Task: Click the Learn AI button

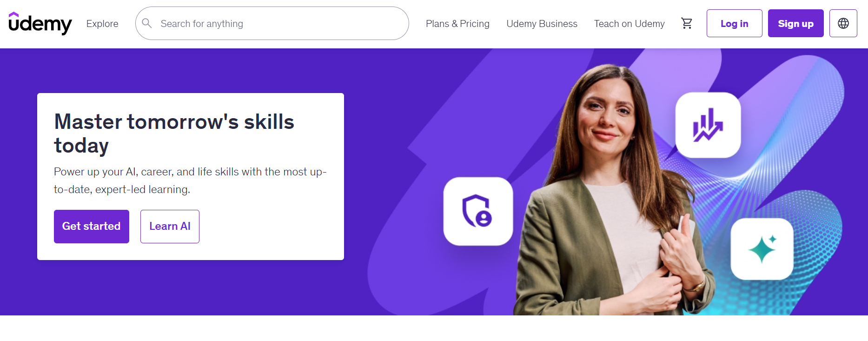Action: (x=170, y=227)
